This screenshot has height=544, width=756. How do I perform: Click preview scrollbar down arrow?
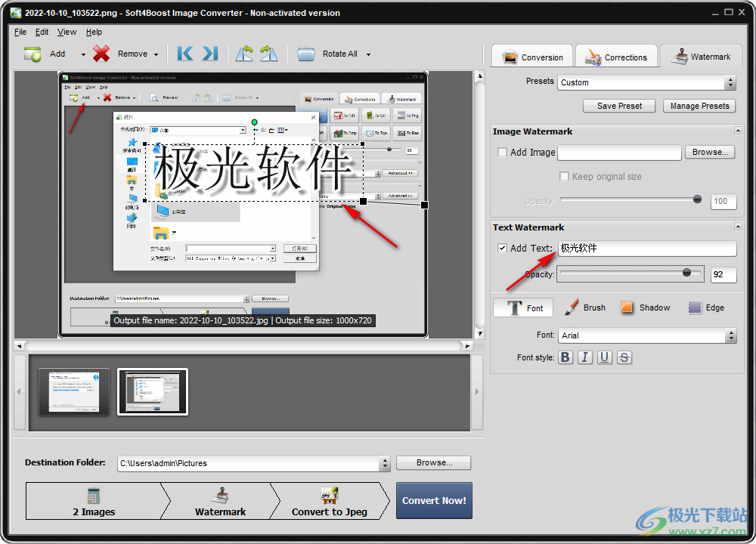[480, 333]
